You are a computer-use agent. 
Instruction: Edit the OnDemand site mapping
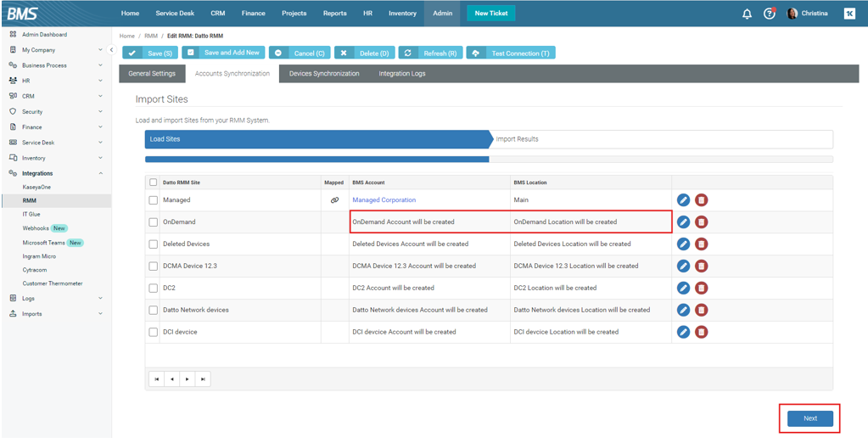point(683,222)
